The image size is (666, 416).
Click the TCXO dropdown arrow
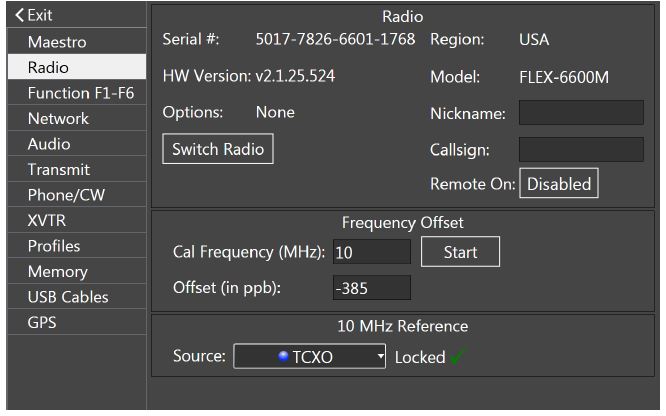pos(381,356)
